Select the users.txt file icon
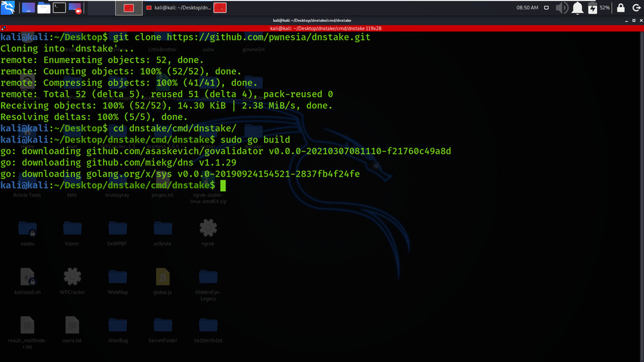Viewport: 644px width, 362px height. point(72,325)
